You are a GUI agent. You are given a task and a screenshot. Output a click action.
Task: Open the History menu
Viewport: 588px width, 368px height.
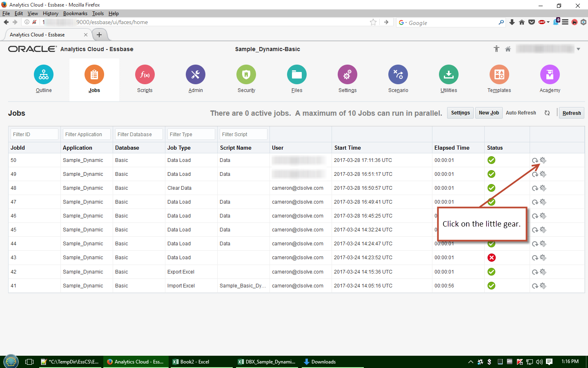point(51,13)
